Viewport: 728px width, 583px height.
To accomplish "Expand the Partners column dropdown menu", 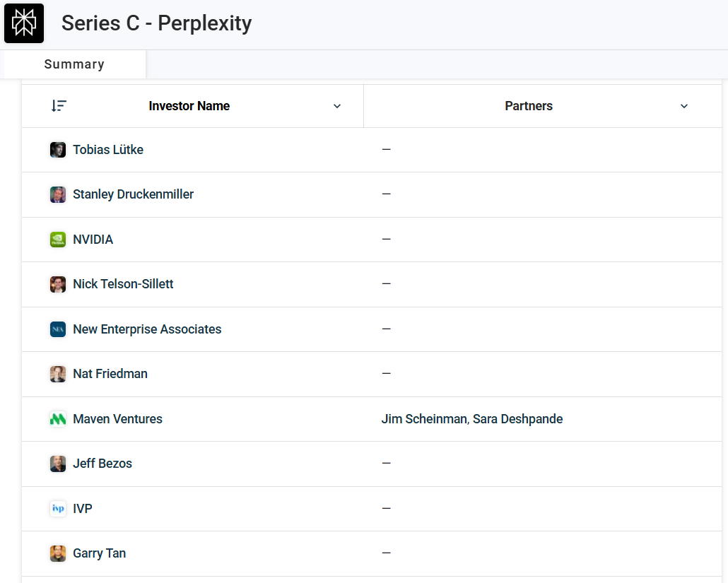I will (683, 106).
